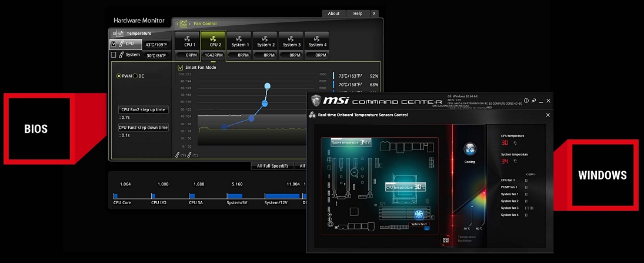The image size is (644, 263).
Task: Click the CPU I/O voltage bar
Action: click(x=153, y=196)
